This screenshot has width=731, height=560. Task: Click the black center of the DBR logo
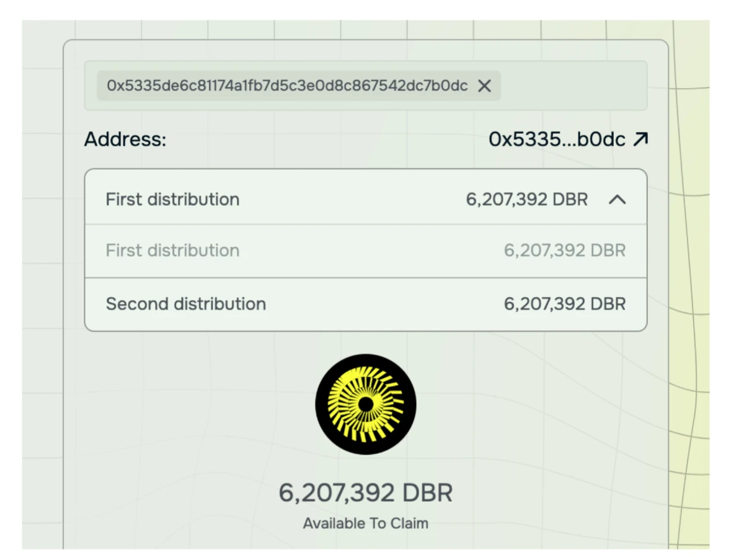point(366,404)
